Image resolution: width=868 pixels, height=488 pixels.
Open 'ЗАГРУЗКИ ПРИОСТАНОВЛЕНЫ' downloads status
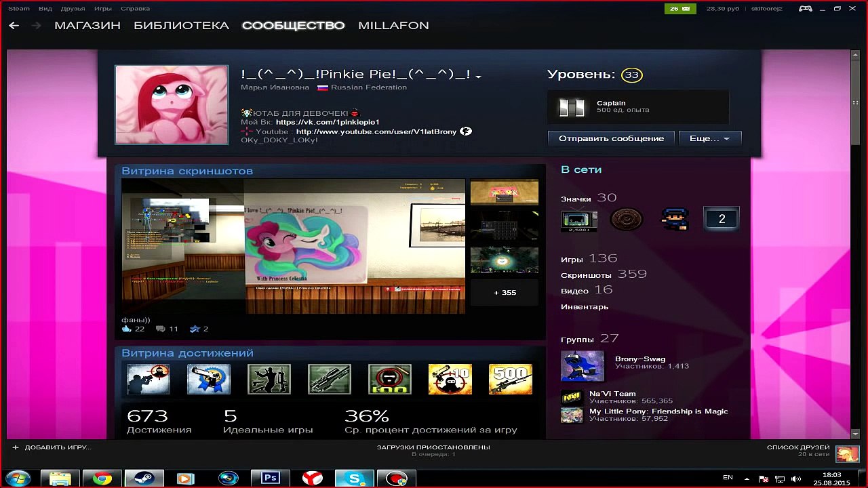(433, 447)
